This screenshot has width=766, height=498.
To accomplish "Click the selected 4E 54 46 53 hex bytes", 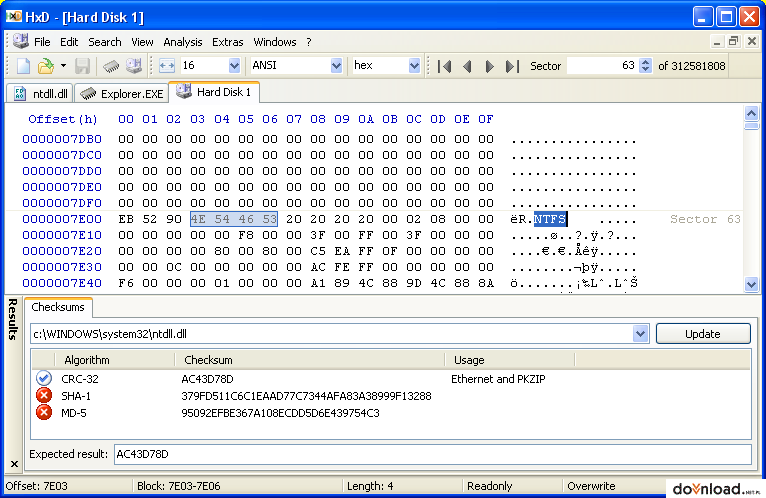I will pyautogui.click(x=234, y=219).
